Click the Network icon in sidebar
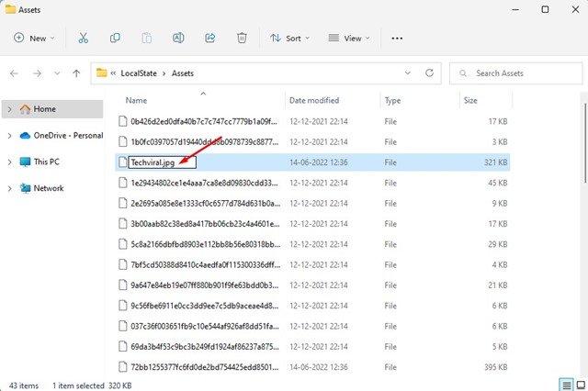The image size is (588, 391). [x=25, y=188]
